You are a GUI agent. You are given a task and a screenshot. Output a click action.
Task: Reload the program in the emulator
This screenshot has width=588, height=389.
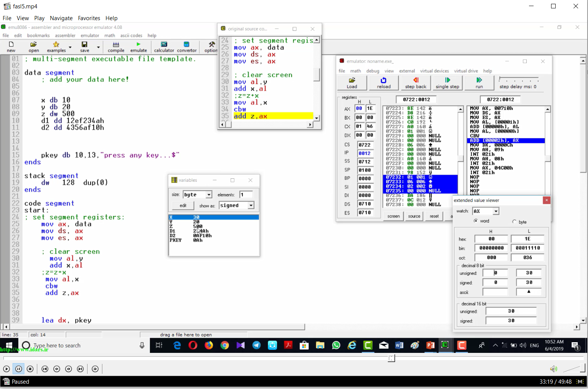384,83
